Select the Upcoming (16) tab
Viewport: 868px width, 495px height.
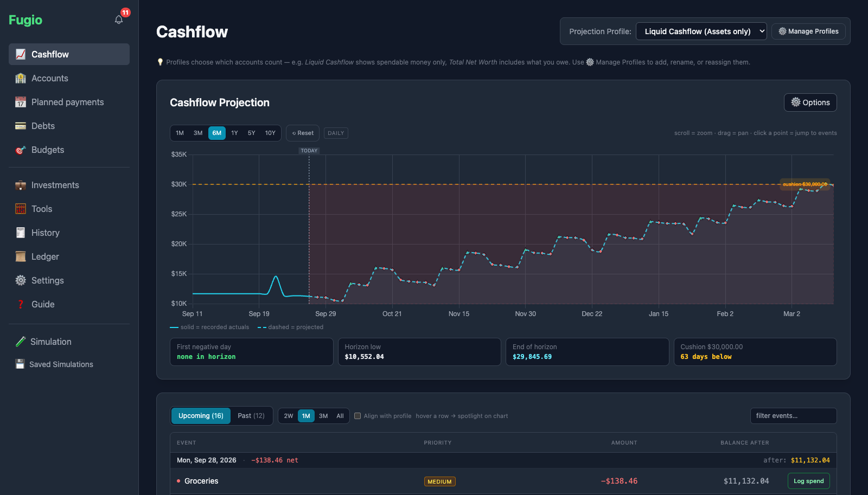(201, 416)
